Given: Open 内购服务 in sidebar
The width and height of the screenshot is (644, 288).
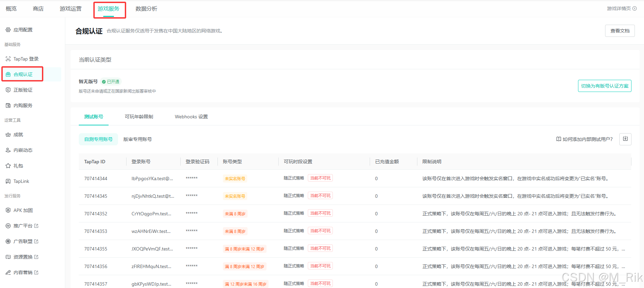Looking at the screenshot, I should point(23,105).
